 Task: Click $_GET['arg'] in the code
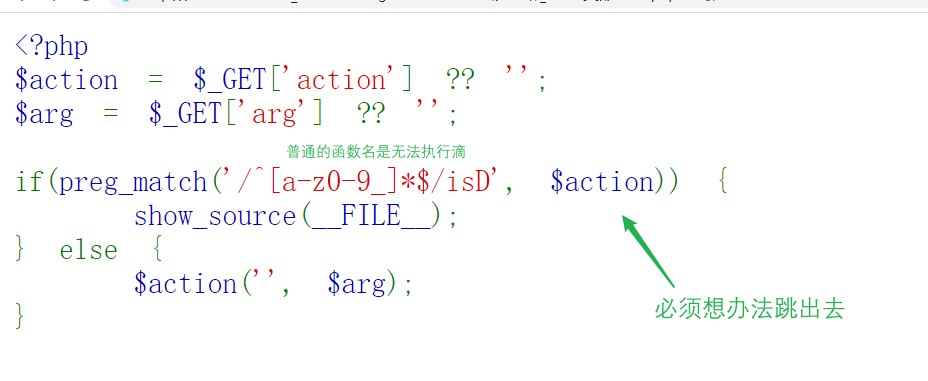tap(236, 114)
